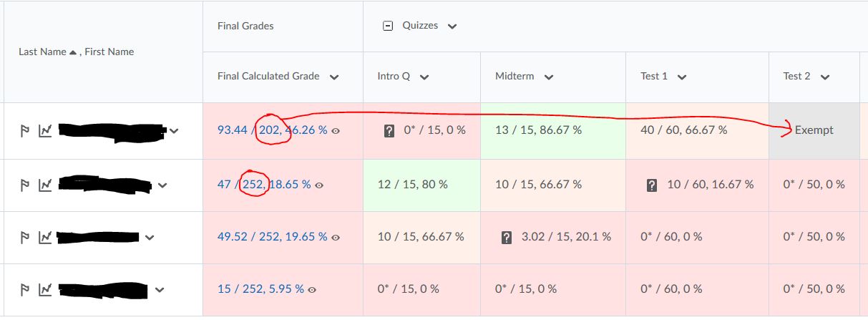
Task: Toggle eye icon next to 46.26 % grade
Action: pyautogui.click(x=336, y=131)
